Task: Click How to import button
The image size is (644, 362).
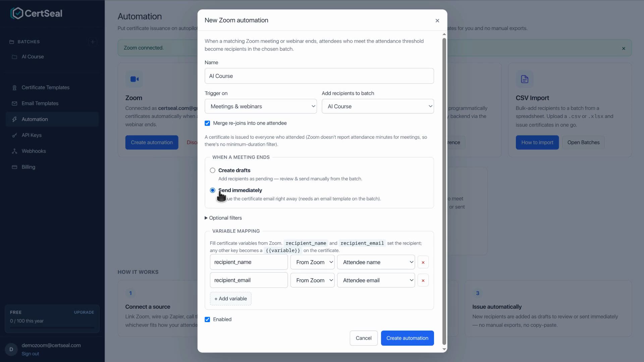Action: [x=537, y=142]
